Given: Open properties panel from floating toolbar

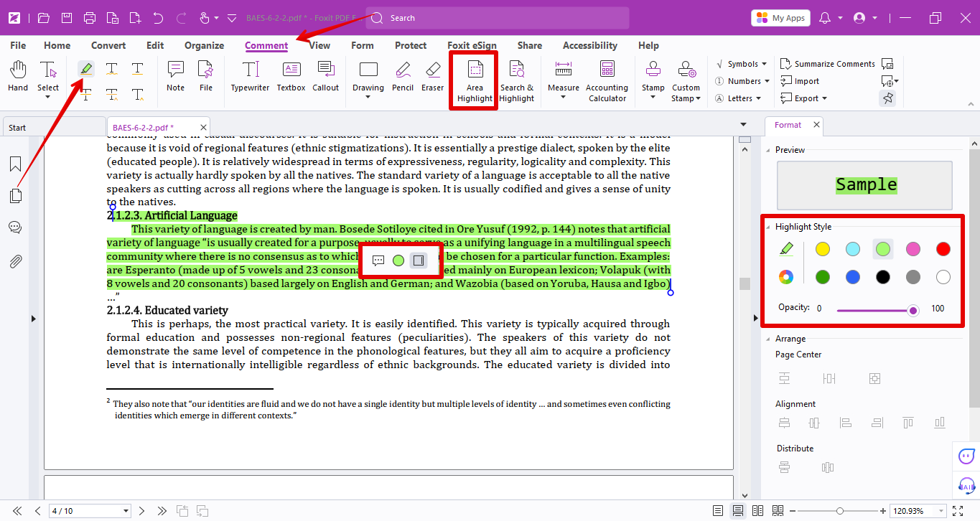Looking at the screenshot, I should [419, 260].
